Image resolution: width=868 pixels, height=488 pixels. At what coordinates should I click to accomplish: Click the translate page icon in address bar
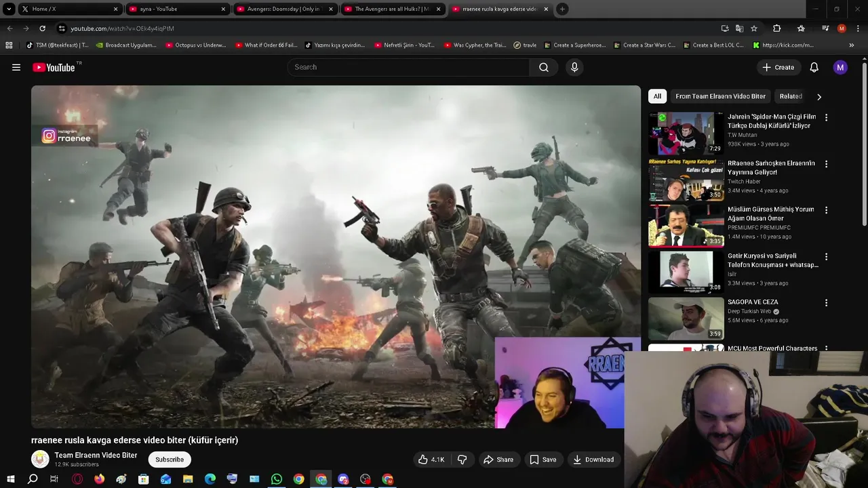(x=739, y=28)
